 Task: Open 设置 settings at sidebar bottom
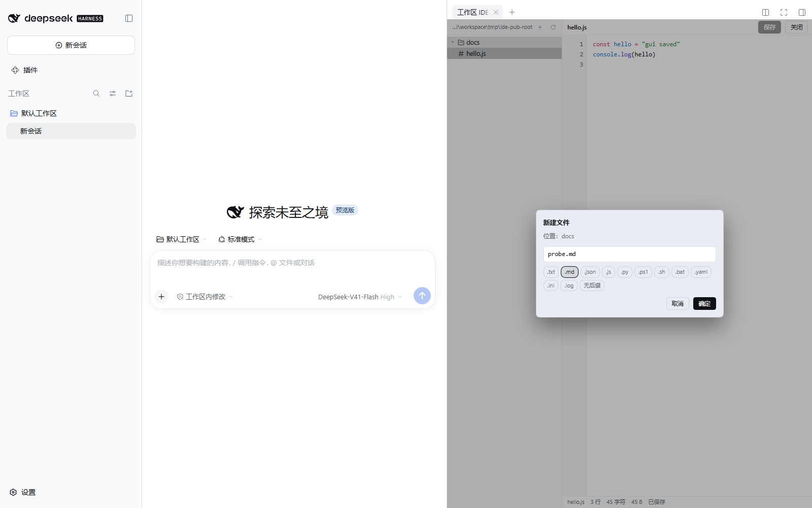(23, 492)
